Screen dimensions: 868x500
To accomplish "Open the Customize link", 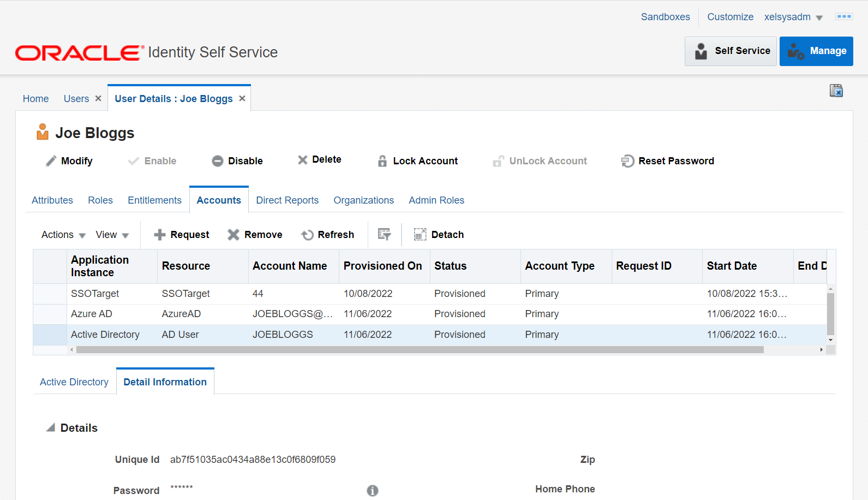I will (x=730, y=17).
